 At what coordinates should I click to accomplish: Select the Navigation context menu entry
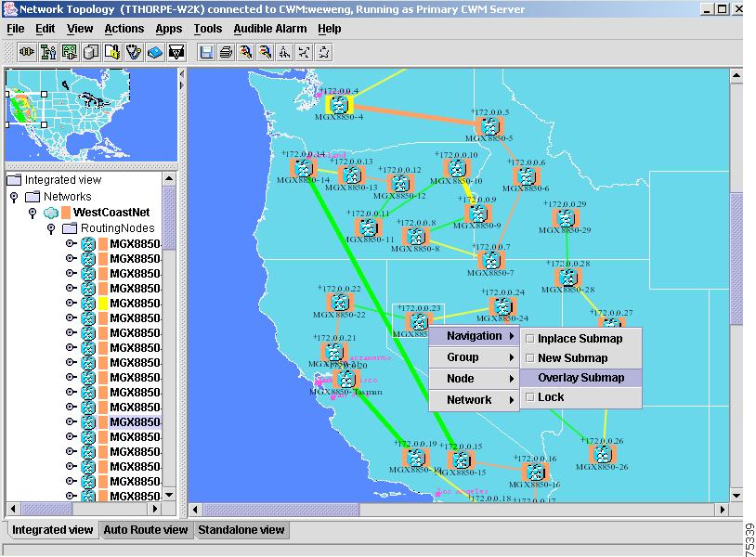(474, 336)
